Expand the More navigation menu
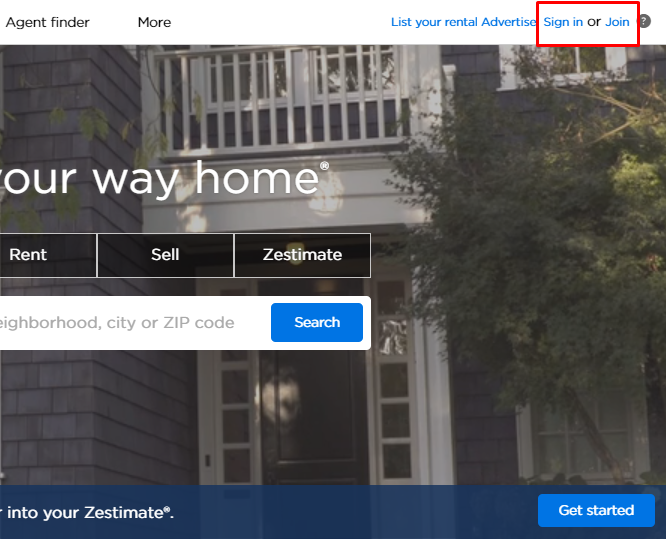This screenshot has height=540, width=666. [154, 22]
